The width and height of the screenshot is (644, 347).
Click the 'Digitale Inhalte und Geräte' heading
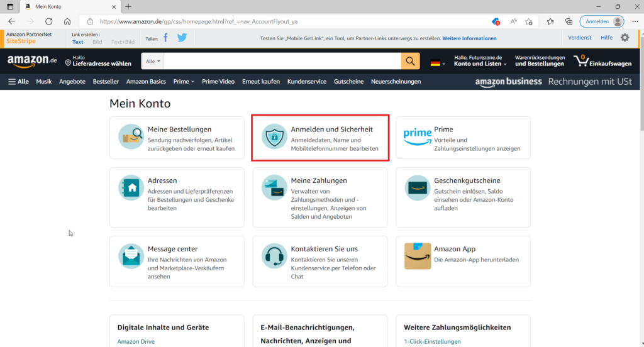(163, 328)
